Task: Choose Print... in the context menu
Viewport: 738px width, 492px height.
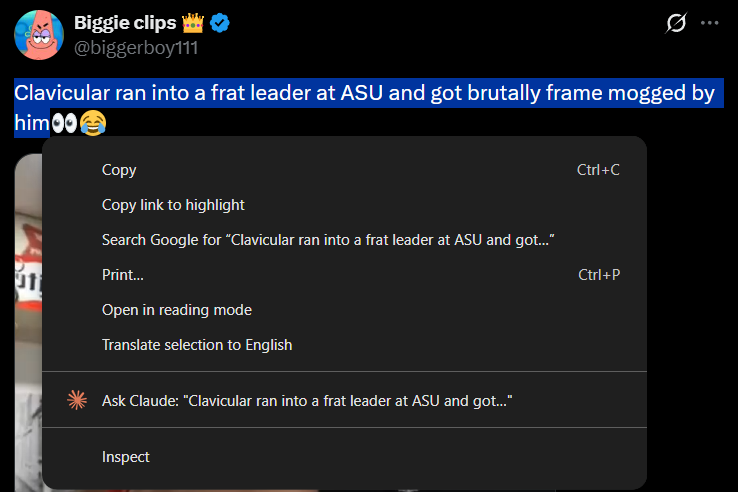Action: coord(123,275)
